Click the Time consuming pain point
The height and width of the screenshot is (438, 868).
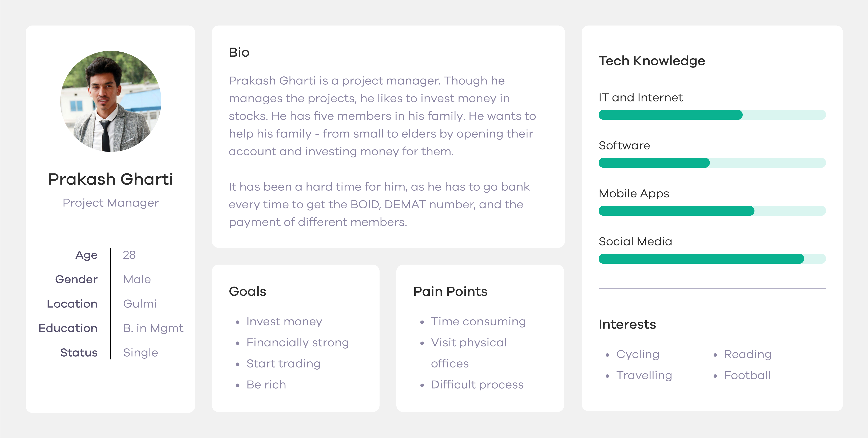tap(478, 322)
